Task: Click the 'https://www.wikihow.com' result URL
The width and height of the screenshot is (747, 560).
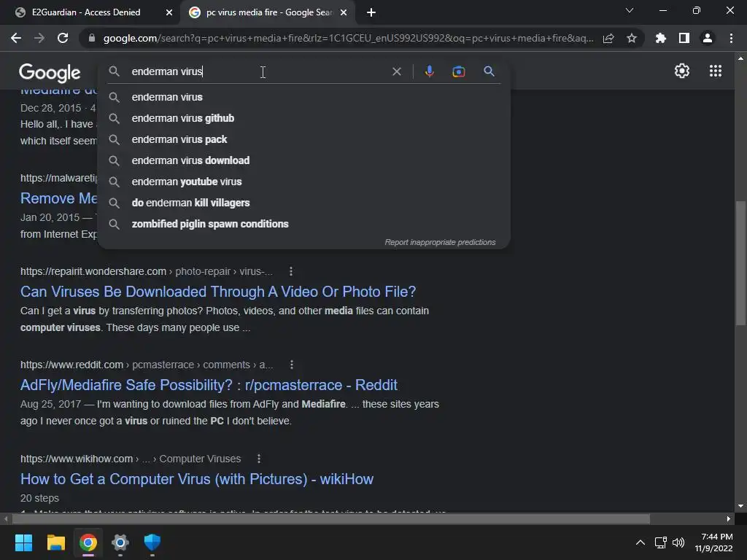Action: pyautogui.click(x=76, y=459)
